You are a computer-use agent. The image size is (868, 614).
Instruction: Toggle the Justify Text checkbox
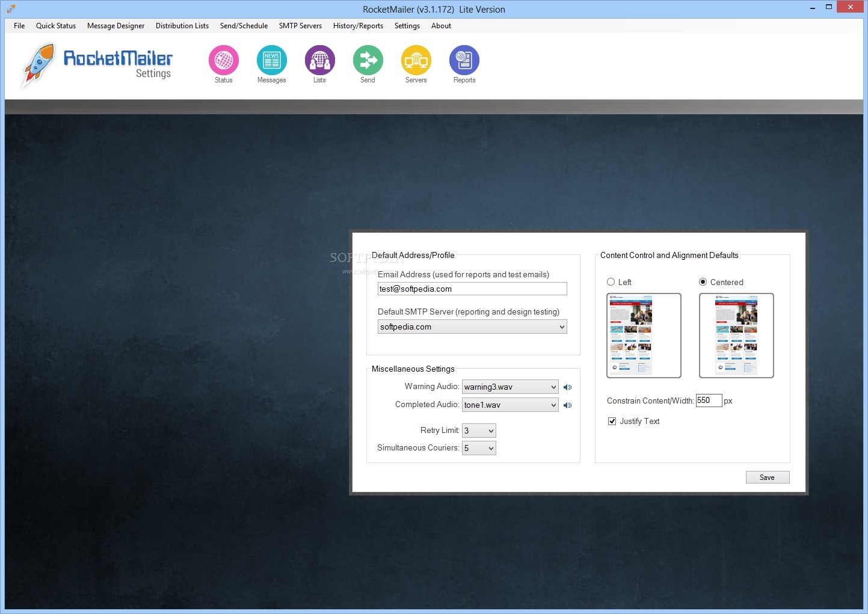(x=612, y=422)
